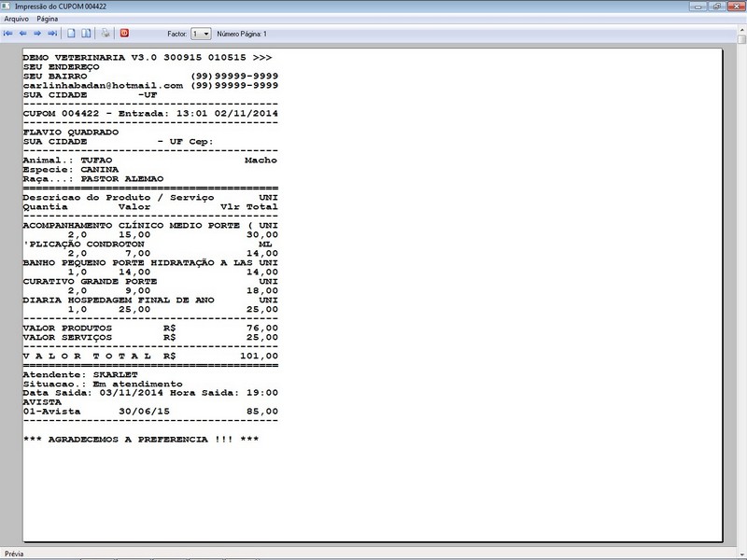Open the Arquivo menu

click(x=16, y=19)
